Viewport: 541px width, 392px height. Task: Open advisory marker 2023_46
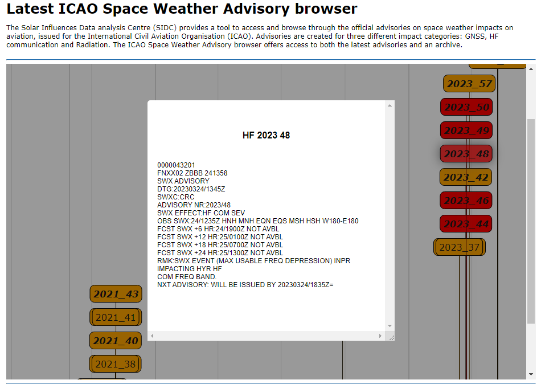coord(466,201)
